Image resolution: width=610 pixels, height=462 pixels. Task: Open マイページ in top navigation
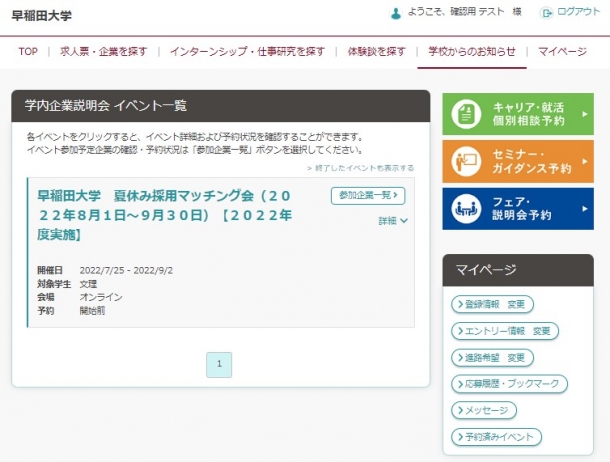click(562, 51)
